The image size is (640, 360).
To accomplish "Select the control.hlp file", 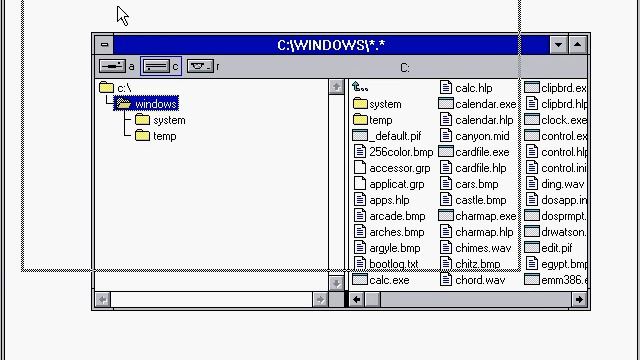I will point(556,152).
